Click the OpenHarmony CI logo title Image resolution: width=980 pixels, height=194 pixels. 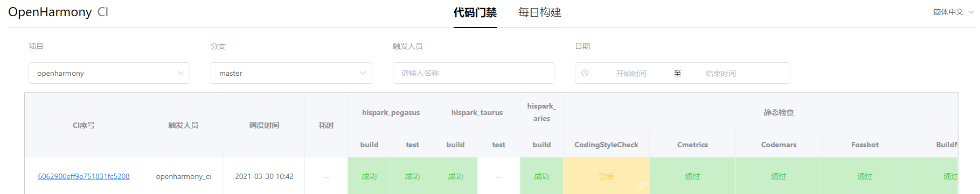click(x=58, y=12)
